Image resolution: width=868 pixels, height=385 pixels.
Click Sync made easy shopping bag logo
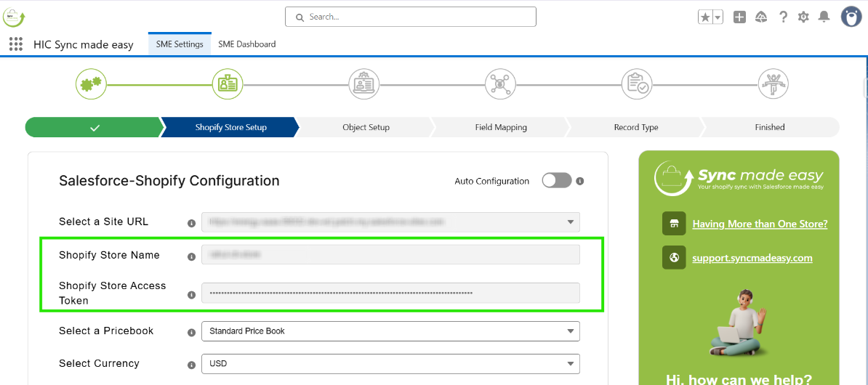[739, 178]
